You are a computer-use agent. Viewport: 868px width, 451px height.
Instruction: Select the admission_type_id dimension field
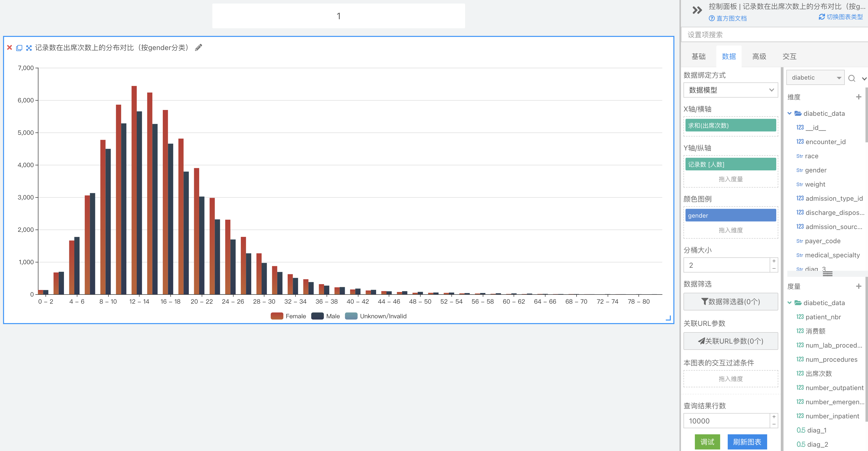(829, 198)
